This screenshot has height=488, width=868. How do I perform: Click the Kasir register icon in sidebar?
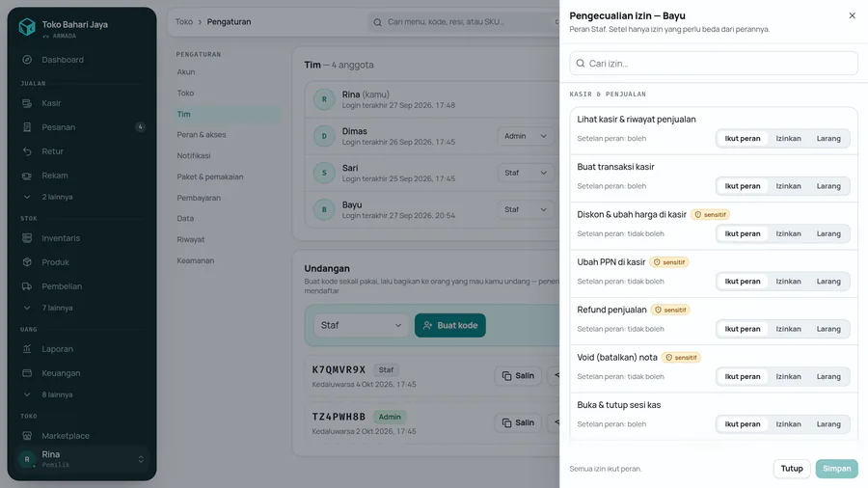[x=27, y=103]
